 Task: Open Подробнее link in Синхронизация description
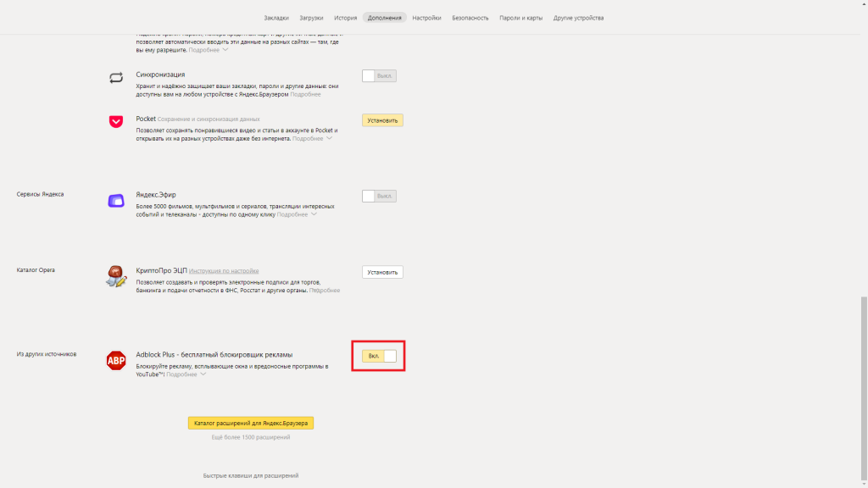point(305,95)
